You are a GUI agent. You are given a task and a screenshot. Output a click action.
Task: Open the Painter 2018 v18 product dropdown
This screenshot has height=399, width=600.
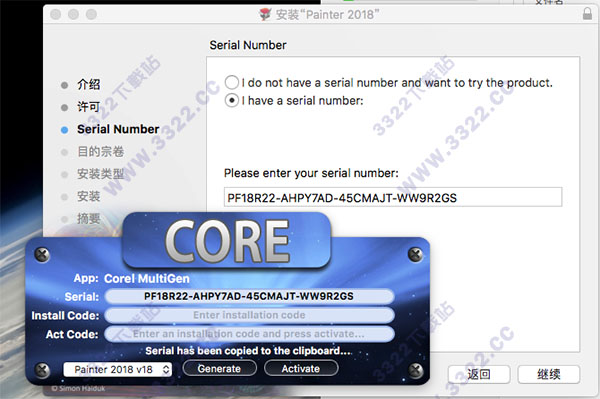[117, 369]
